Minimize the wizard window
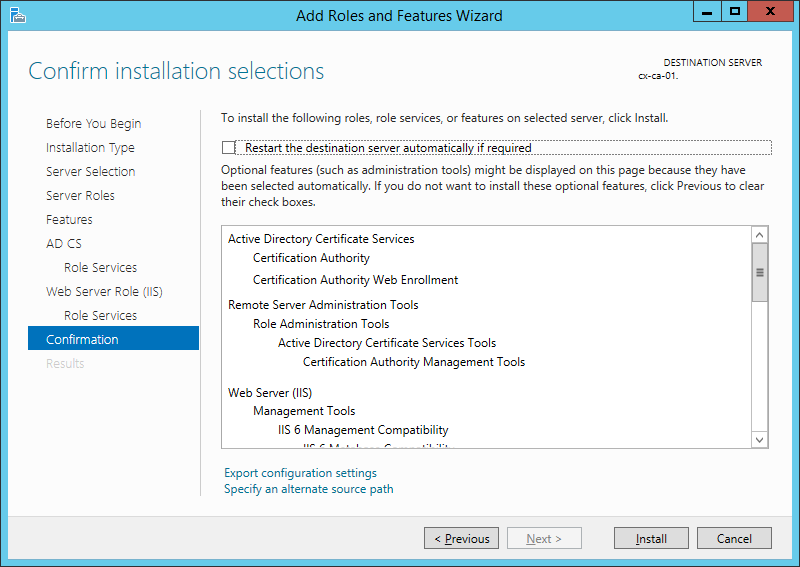Screen dimensions: 800x567 point(707,12)
